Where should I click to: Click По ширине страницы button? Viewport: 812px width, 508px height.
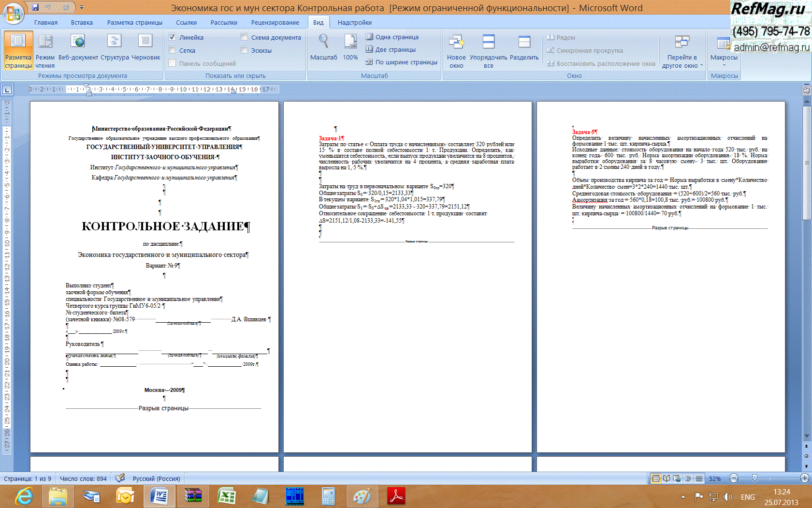coord(401,62)
